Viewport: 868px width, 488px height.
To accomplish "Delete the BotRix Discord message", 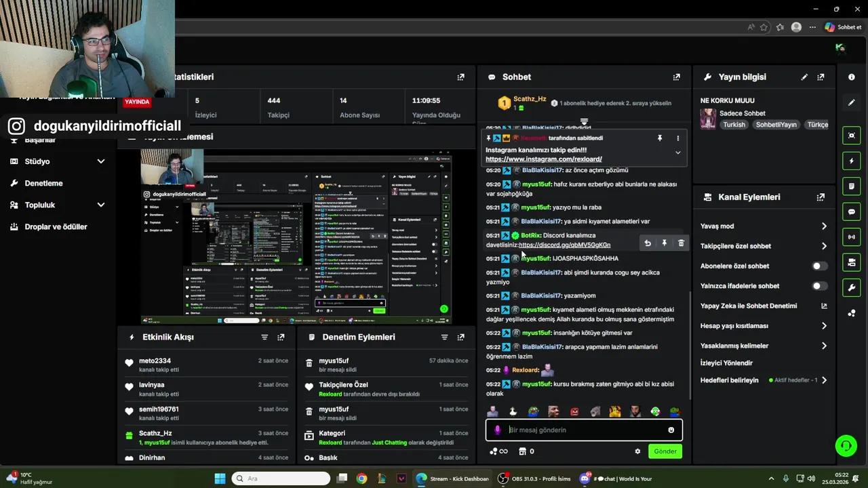I will point(682,243).
